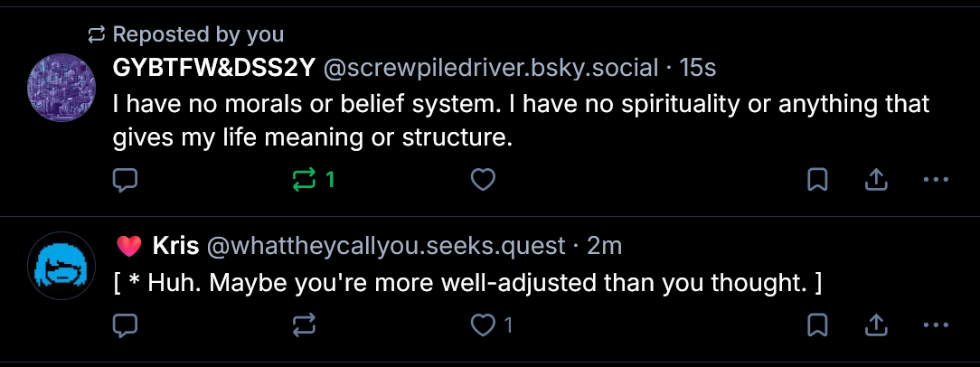Repost Kris's well-adjusted post
This screenshot has height=367, width=980.
pos(304,324)
